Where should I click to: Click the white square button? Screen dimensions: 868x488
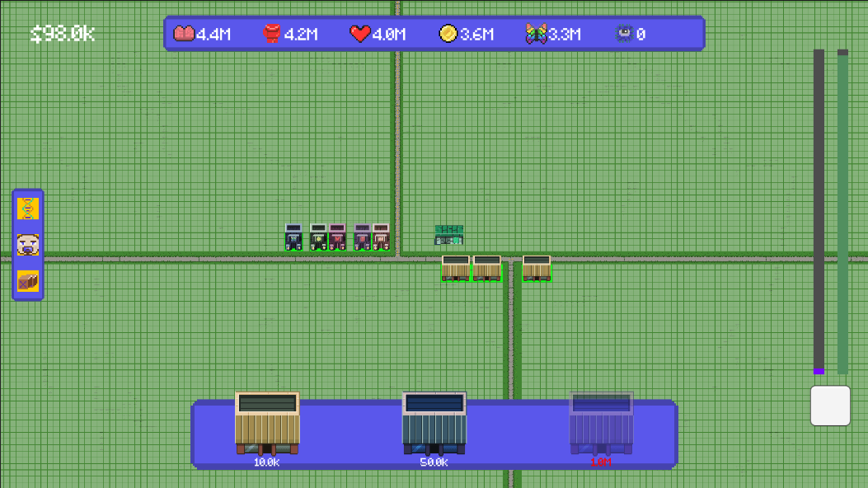[830, 406]
